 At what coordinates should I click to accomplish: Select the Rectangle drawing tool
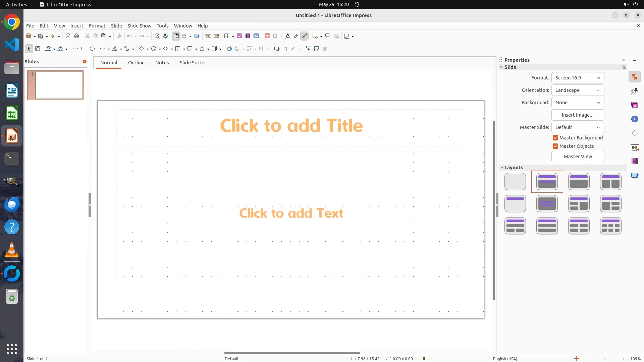tap(84, 49)
